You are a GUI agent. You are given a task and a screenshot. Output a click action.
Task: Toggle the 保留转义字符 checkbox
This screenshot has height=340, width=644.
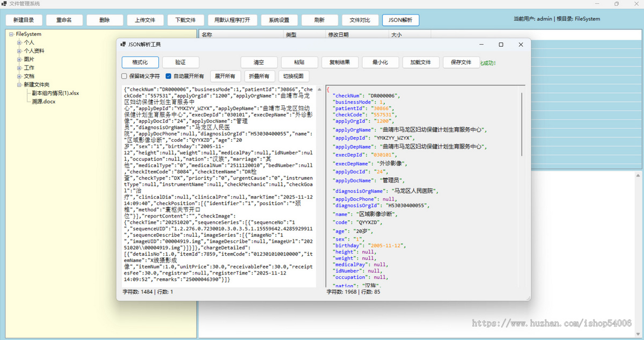click(x=125, y=76)
